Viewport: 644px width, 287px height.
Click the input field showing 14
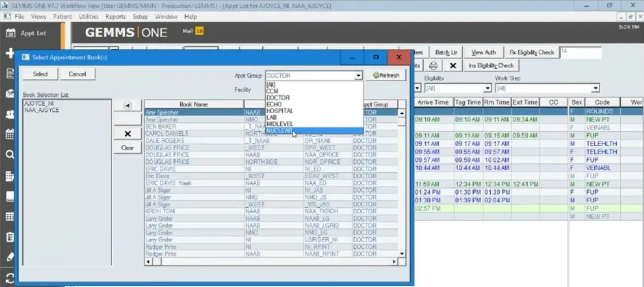(x=581, y=52)
